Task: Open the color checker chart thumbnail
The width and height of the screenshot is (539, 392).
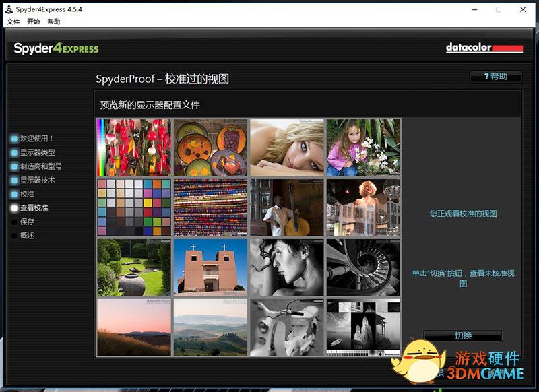Action: (x=134, y=207)
